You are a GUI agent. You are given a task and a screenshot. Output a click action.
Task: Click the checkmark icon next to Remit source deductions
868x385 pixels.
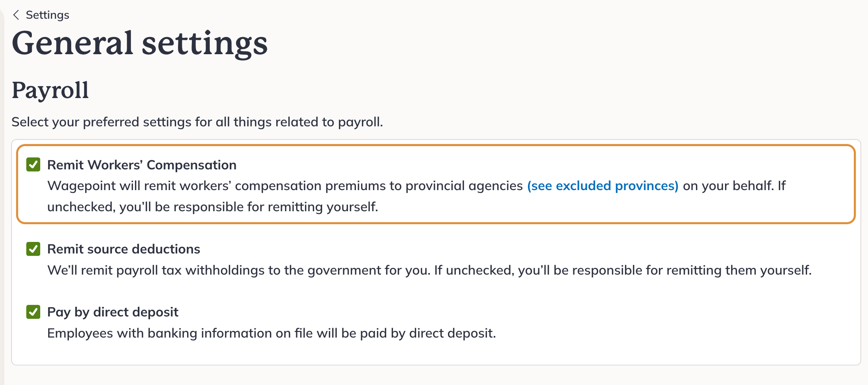[33, 249]
